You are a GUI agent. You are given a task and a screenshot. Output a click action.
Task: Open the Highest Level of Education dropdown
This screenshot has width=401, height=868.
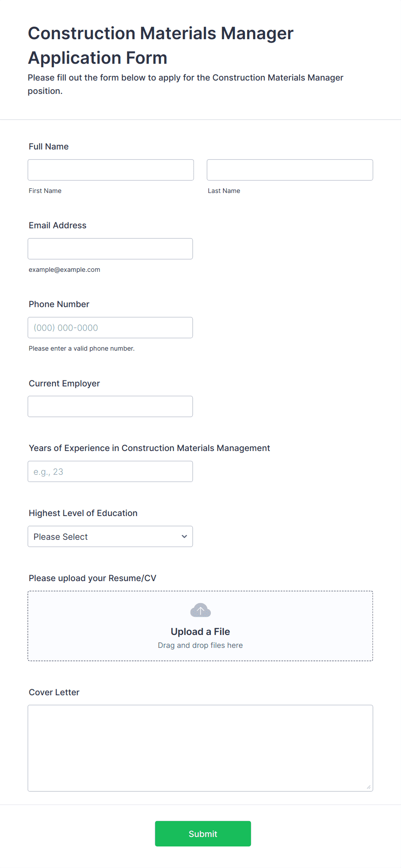(110, 536)
